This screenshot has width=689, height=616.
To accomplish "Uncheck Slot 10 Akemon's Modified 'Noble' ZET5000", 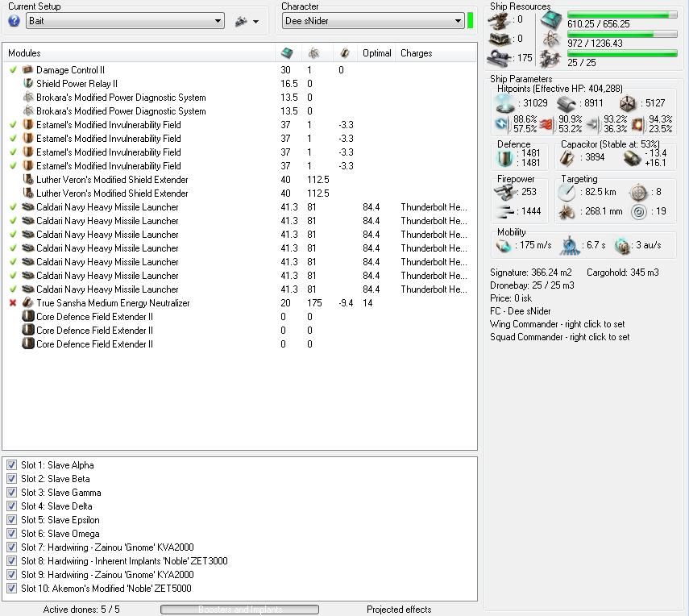I will [12, 589].
